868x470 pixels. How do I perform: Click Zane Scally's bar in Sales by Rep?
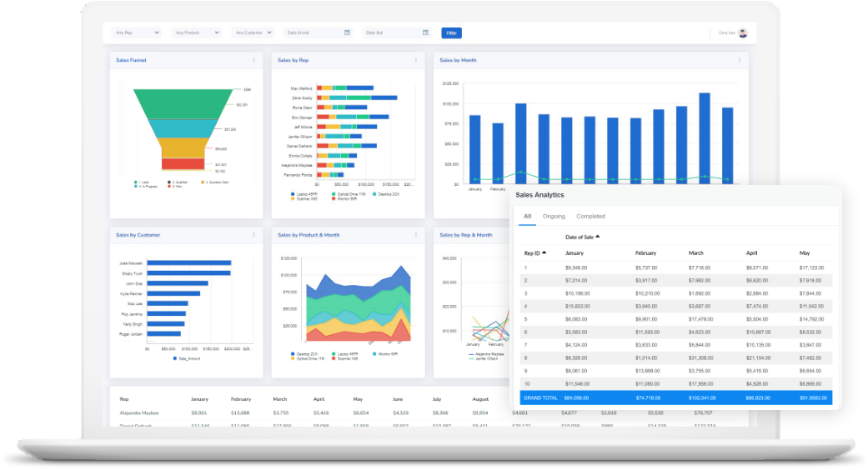[357, 97]
